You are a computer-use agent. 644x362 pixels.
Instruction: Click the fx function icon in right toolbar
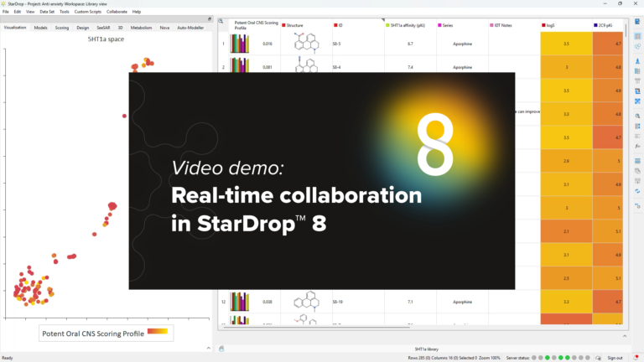coord(637,146)
